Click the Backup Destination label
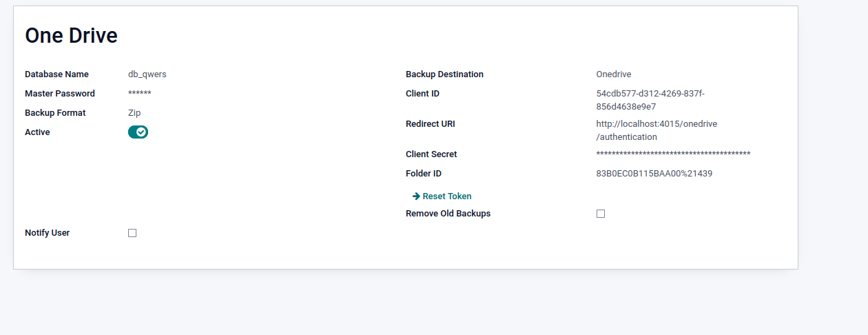 (444, 74)
